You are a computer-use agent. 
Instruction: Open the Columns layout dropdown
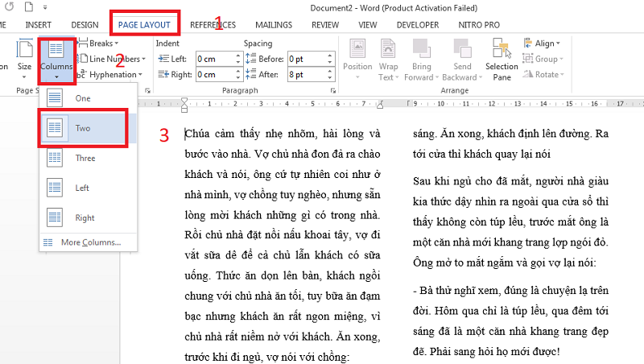56,61
